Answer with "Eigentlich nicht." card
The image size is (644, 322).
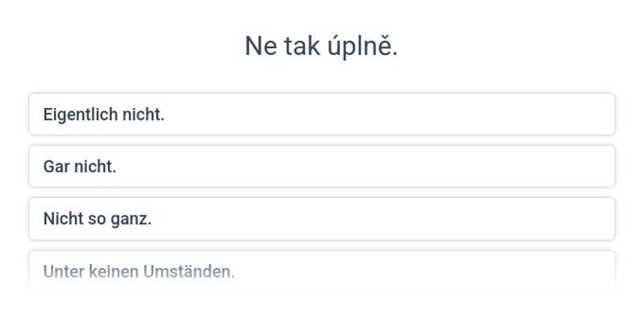point(322,114)
